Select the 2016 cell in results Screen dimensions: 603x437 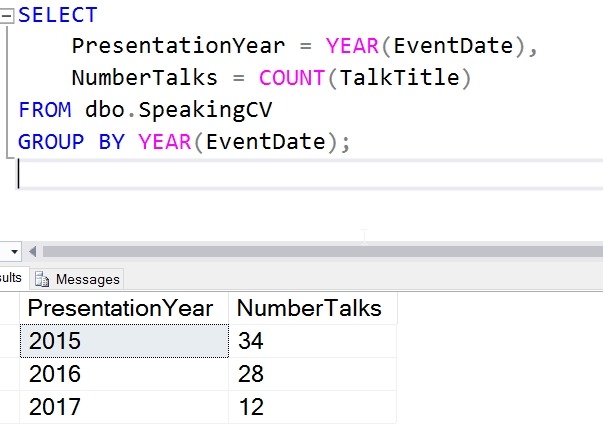click(126, 375)
